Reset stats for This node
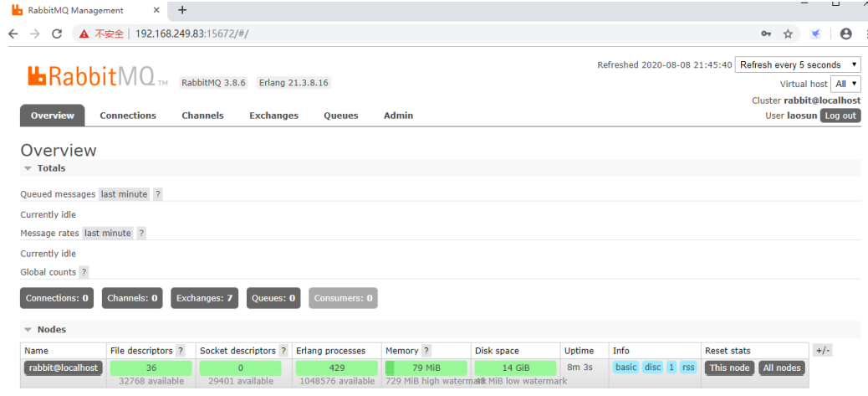Screen dimensions: 868x396 click(x=730, y=368)
